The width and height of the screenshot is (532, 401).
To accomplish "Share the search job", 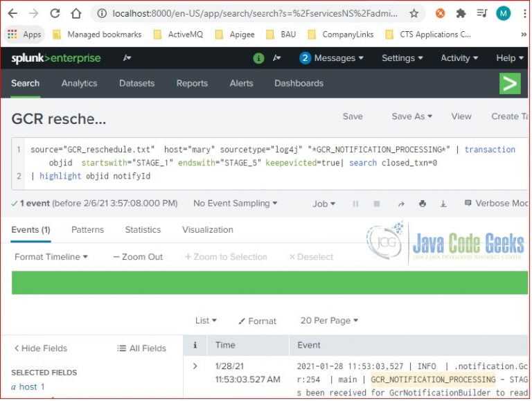I will [401, 204].
